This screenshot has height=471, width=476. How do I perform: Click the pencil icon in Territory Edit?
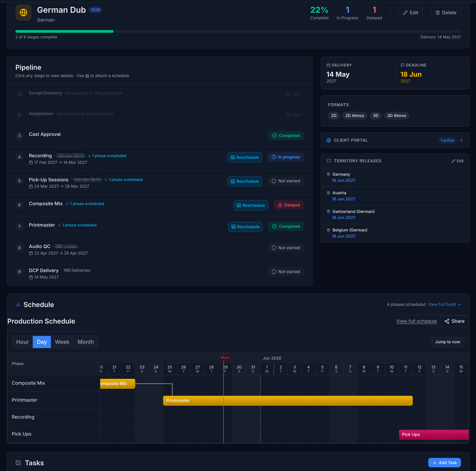pos(453,161)
